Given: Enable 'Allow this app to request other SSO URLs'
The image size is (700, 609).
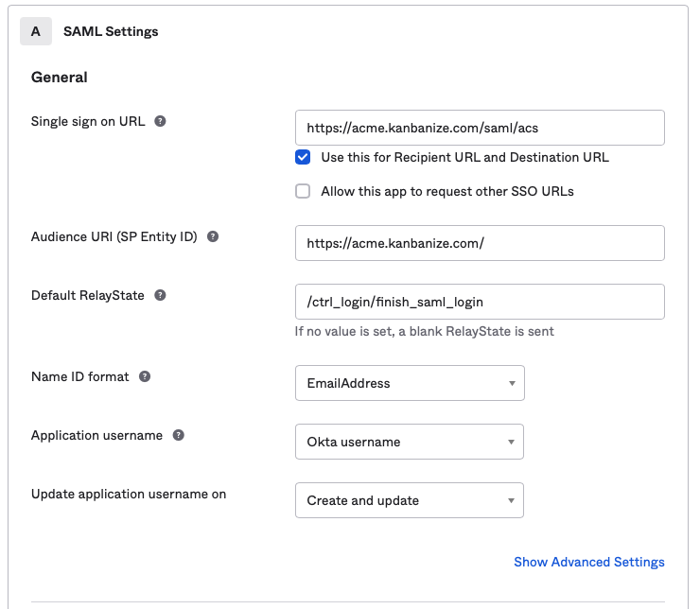Looking at the screenshot, I should point(303,191).
